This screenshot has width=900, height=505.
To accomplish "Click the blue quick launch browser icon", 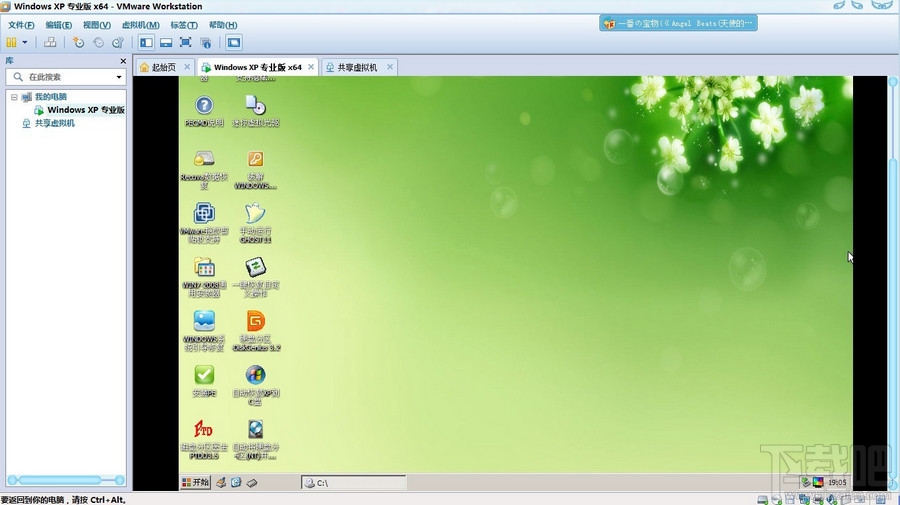I will pos(236,483).
